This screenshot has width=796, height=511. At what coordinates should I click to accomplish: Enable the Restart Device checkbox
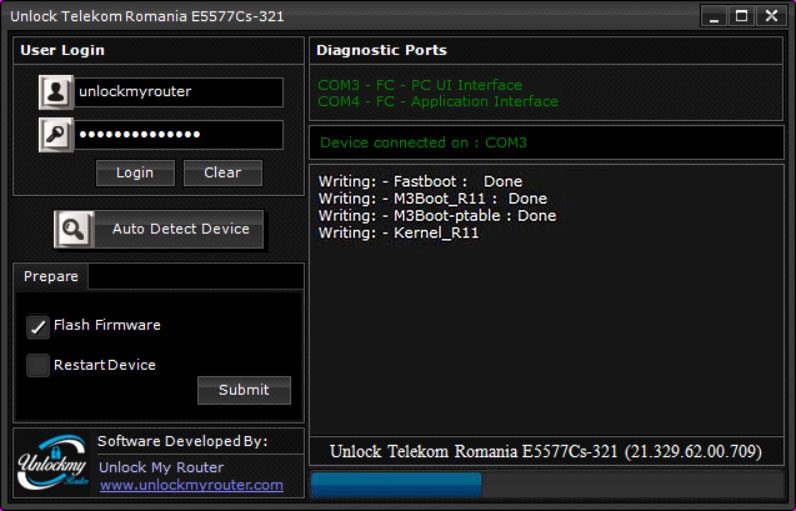[38, 365]
